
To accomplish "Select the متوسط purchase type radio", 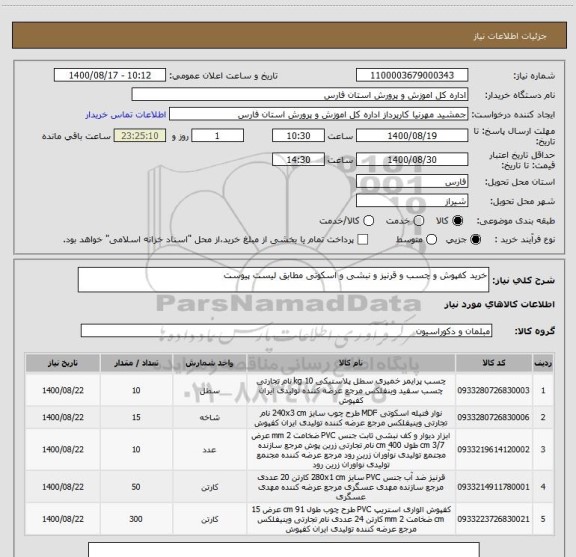I will coord(431,240).
